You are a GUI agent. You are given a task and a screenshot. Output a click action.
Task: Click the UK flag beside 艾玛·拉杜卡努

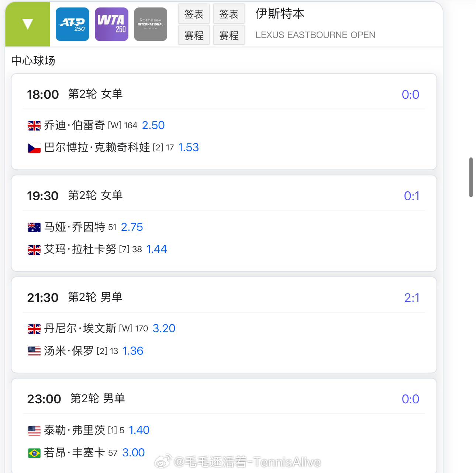pos(34,250)
